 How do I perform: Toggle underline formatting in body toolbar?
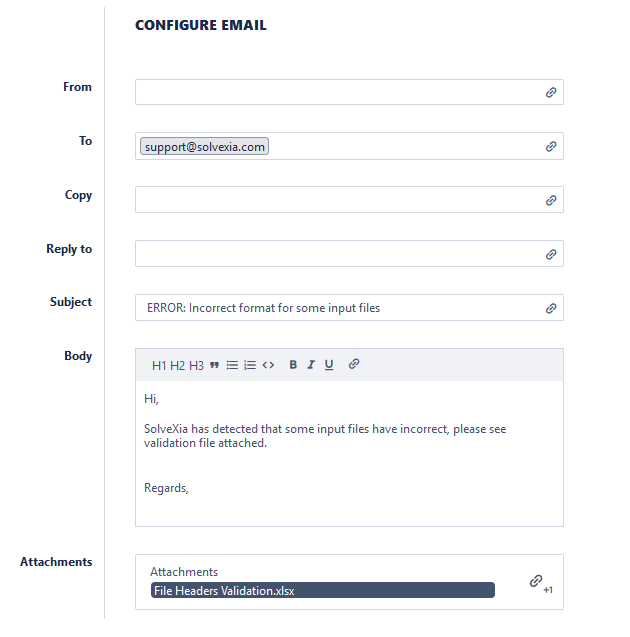coord(329,365)
